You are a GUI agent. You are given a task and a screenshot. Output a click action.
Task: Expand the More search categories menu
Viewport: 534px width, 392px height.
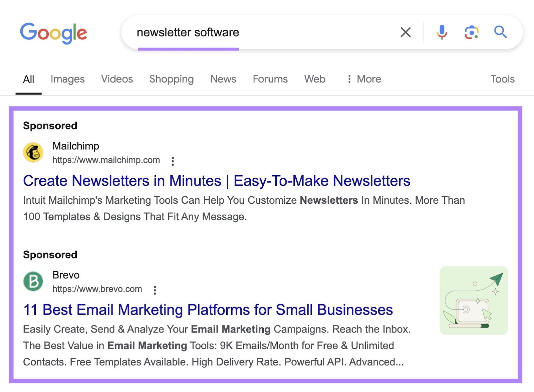(363, 79)
